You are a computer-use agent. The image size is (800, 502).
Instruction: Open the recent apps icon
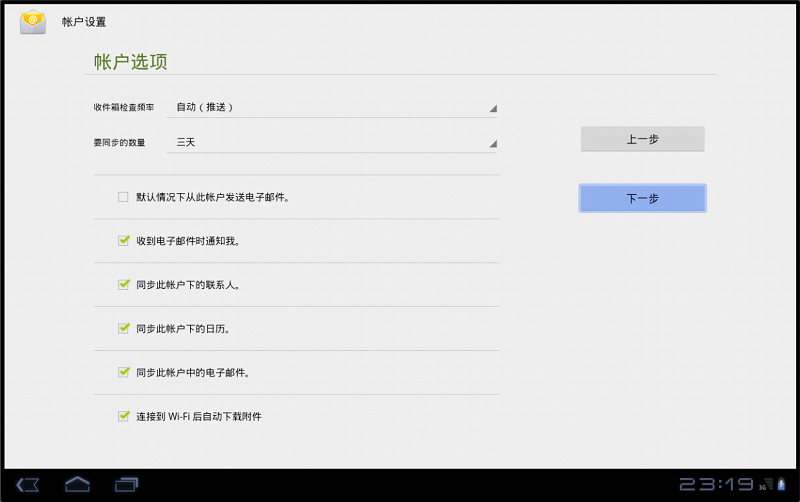tap(126, 485)
